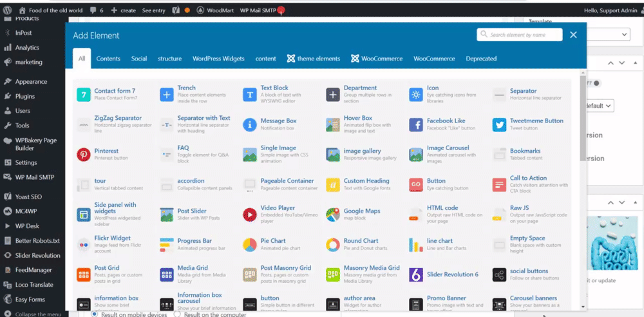The width and height of the screenshot is (644, 317).
Task: Insert the Google Maps element icon
Action: point(333,215)
